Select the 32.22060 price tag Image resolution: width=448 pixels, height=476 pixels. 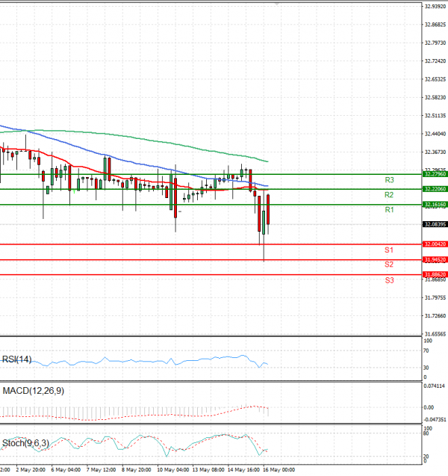tap(435, 189)
